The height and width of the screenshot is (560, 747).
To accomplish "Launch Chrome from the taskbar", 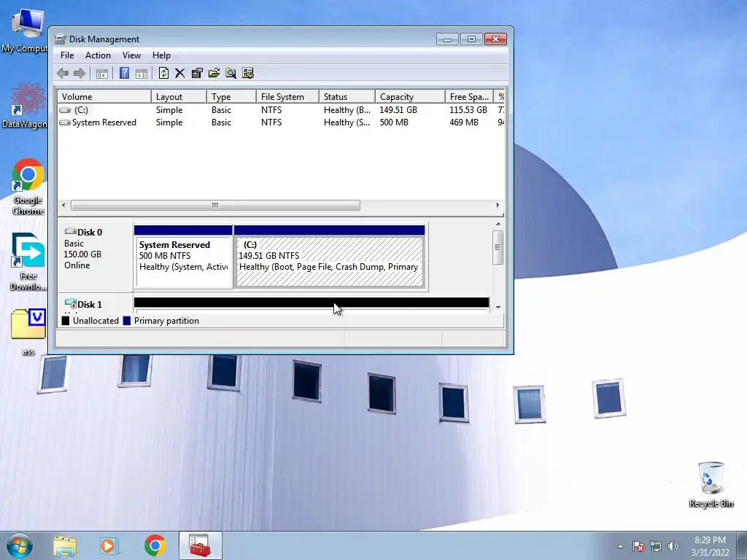I will tap(155, 545).
